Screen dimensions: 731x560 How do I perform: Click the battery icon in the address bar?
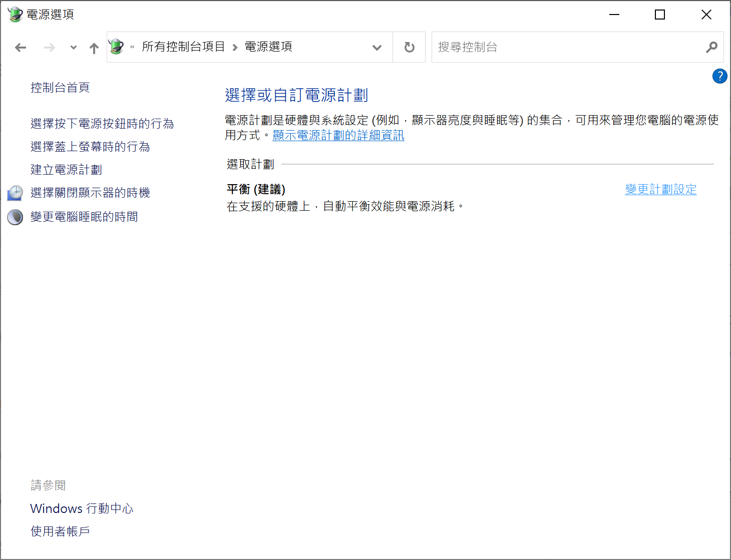tap(116, 47)
